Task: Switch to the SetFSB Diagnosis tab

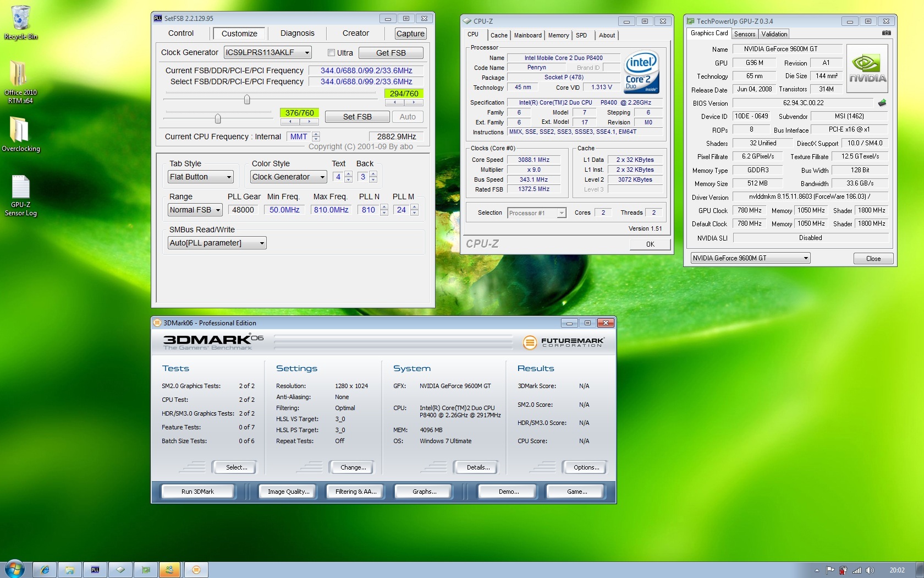Action: (298, 34)
